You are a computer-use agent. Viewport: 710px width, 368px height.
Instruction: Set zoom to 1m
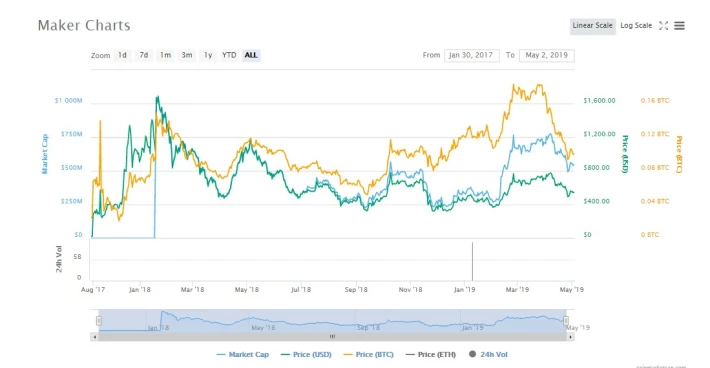point(165,55)
